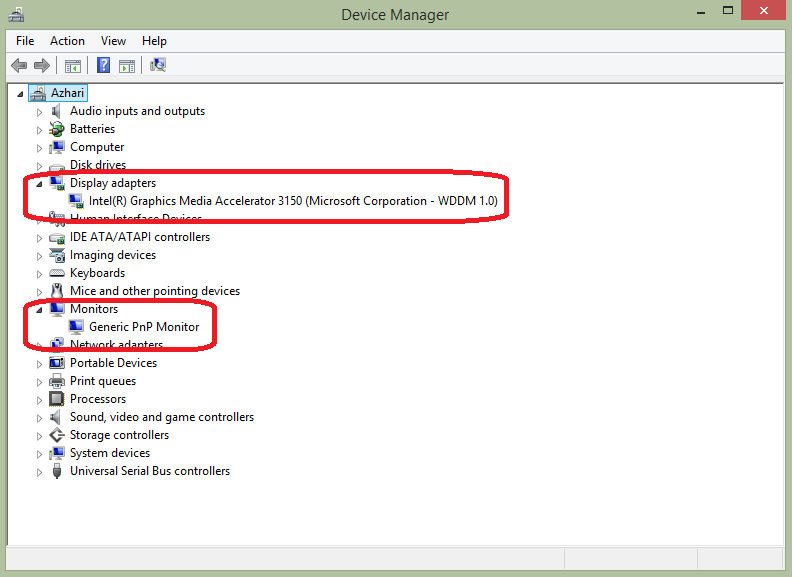Click the Sound, video and game controllers icon

pos(57,417)
